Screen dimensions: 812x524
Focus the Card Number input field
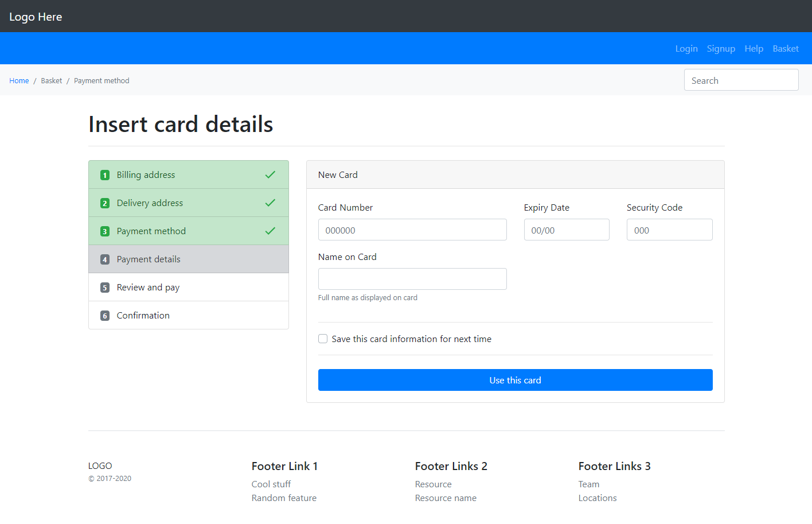pyautogui.click(x=412, y=230)
